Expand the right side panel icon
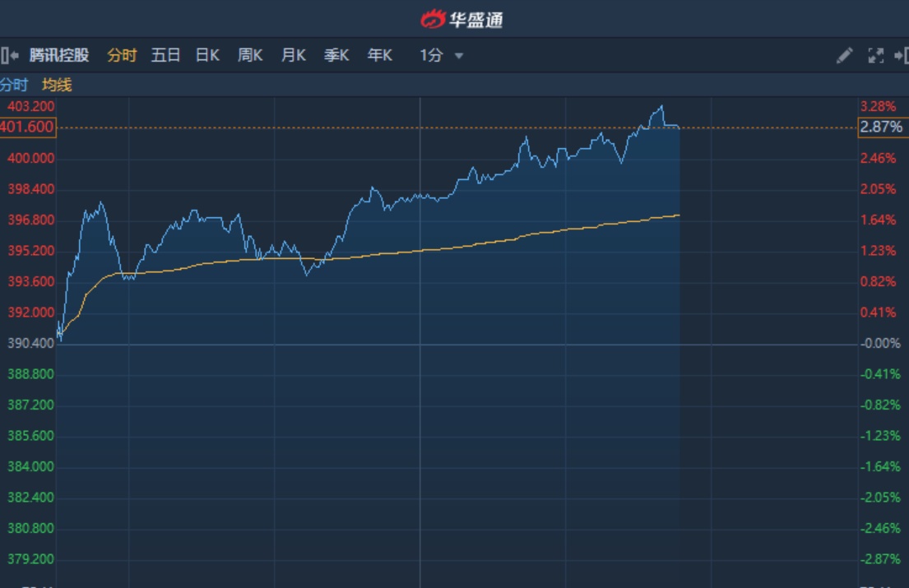The image size is (909, 588). tap(901, 56)
